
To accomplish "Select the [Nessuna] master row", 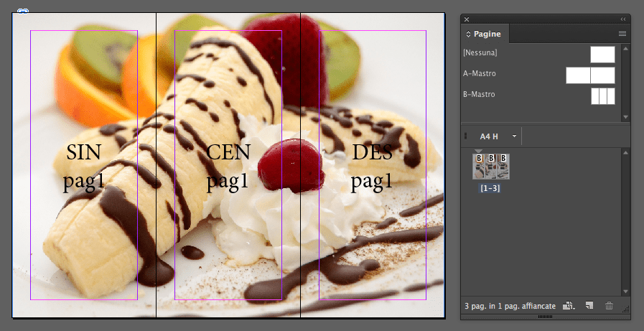I will pyautogui.click(x=541, y=53).
